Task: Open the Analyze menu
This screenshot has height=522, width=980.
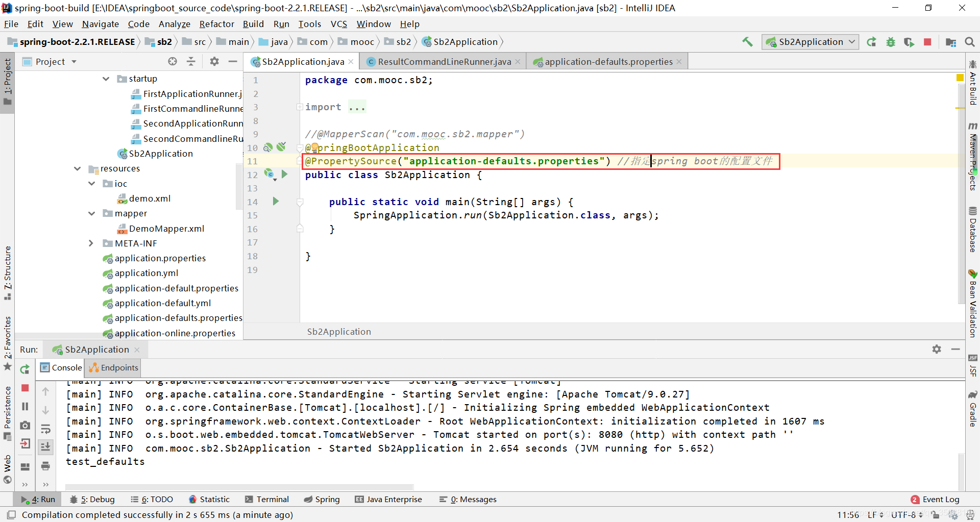Action: tap(174, 24)
